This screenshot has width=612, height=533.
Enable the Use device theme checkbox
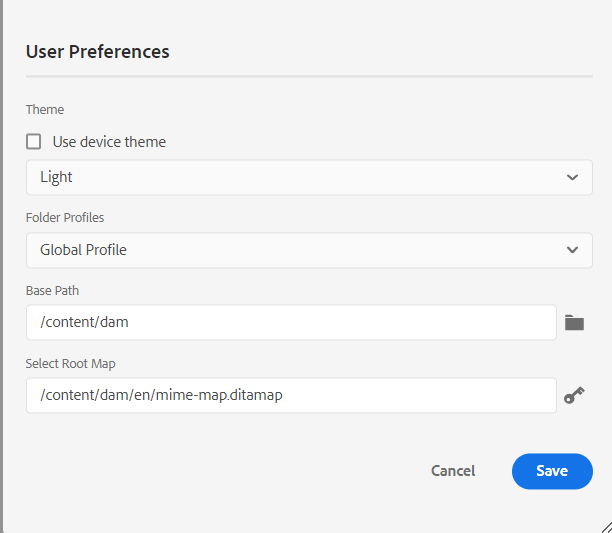pos(34,142)
